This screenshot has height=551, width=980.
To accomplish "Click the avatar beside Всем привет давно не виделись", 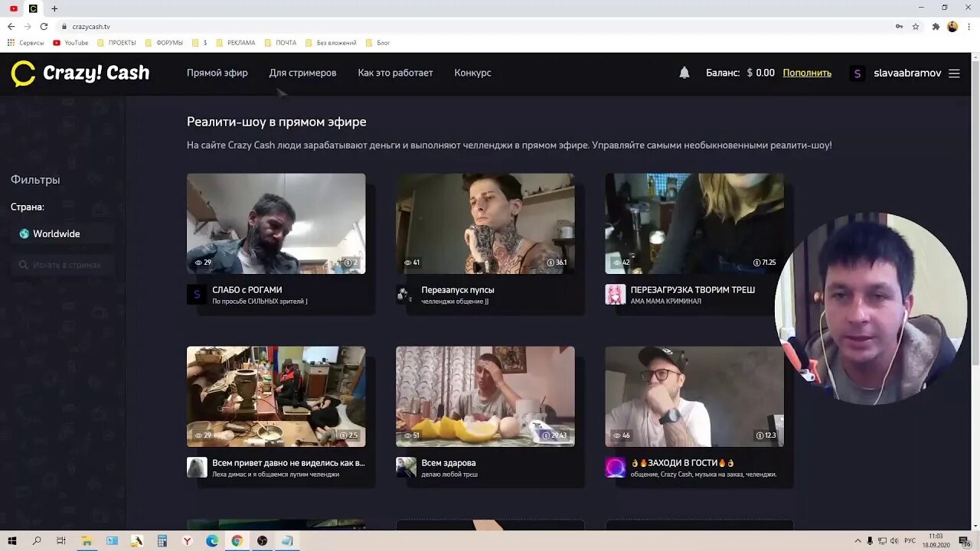I will [197, 468].
